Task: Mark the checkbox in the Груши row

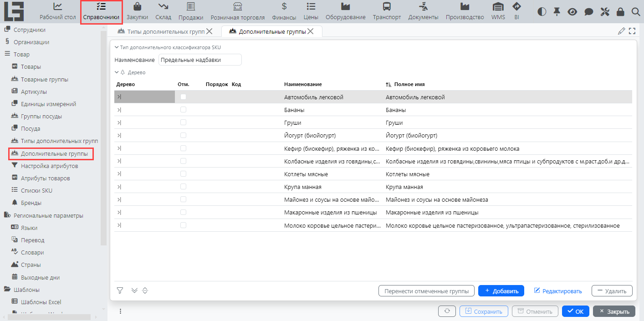Action: pos(183,122)
